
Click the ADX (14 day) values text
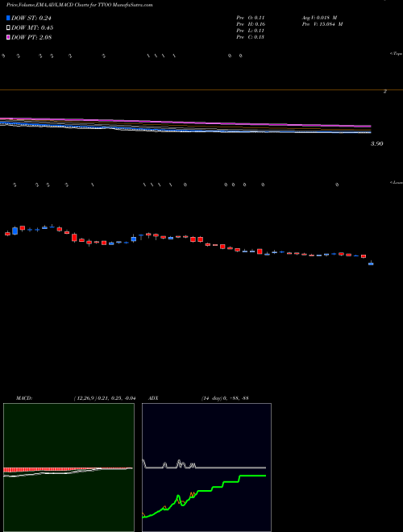pos(224,398)
